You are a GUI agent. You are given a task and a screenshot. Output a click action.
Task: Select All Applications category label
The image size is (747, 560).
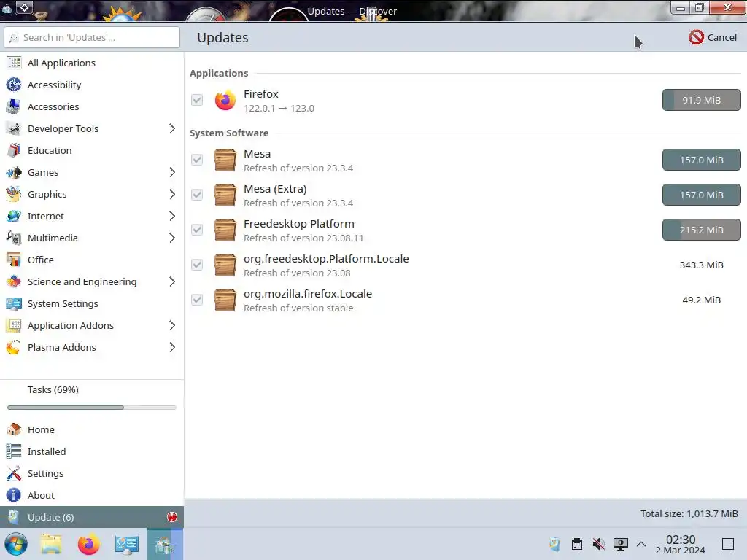[61, 63]
